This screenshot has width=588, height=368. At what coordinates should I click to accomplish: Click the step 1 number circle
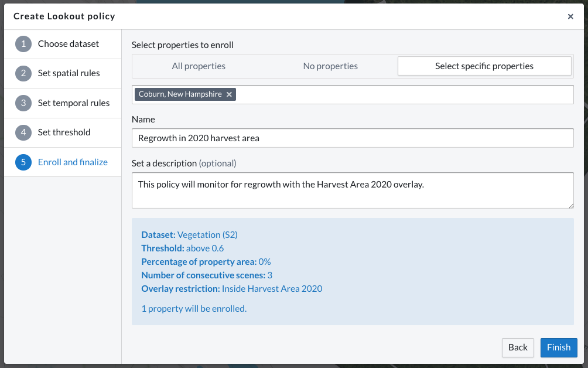23,44
